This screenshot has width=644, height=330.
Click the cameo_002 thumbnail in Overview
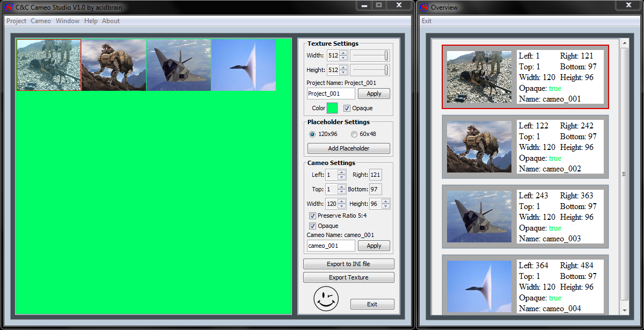pos(479,147)
